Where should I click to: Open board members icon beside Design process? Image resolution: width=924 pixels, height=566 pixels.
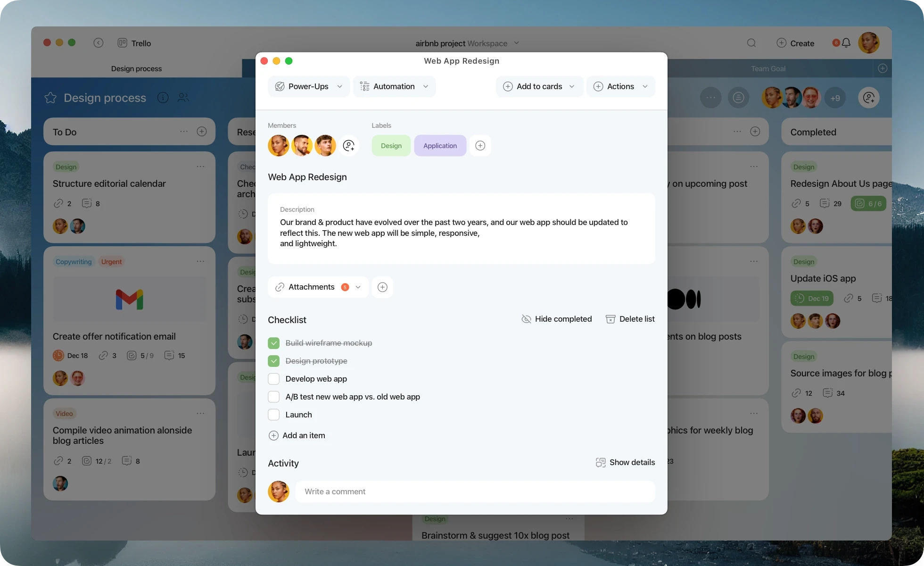(x=183, y=98)
